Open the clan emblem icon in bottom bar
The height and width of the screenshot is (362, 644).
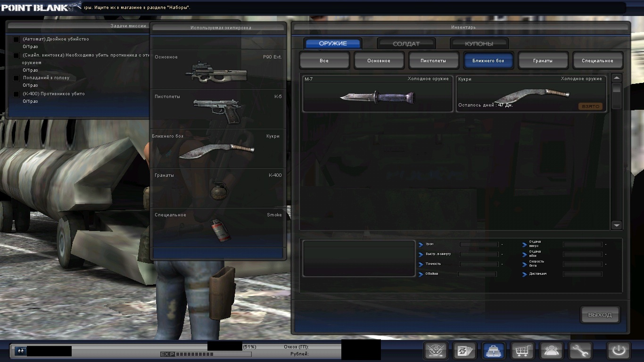click(x=436, y=351)
